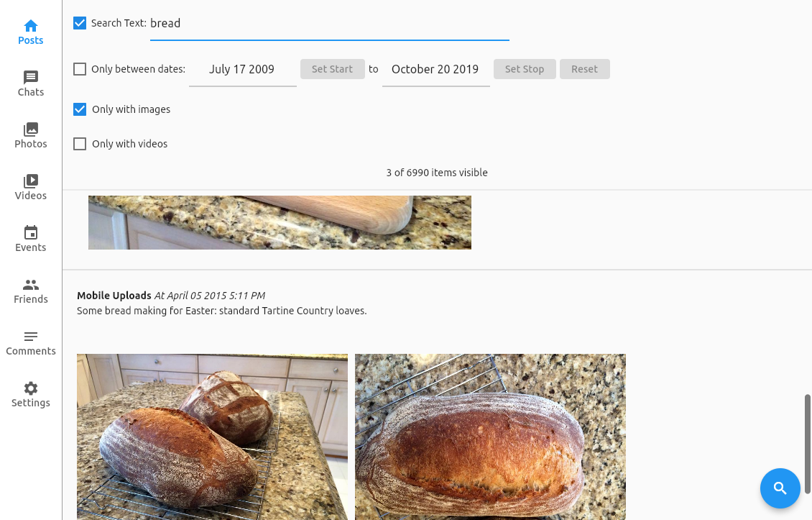
Task: Click the October 20 2019 end date field
Action: point(435,70)
